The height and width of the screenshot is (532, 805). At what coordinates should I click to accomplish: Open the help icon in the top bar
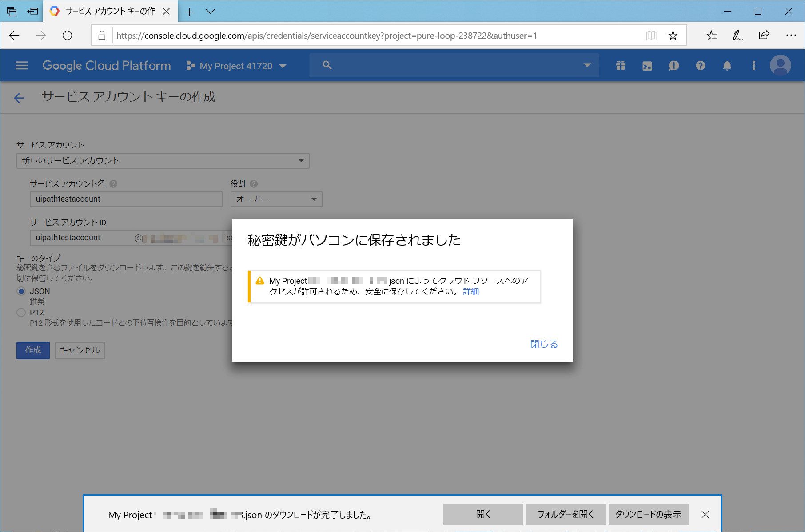[x=700, y=65]
